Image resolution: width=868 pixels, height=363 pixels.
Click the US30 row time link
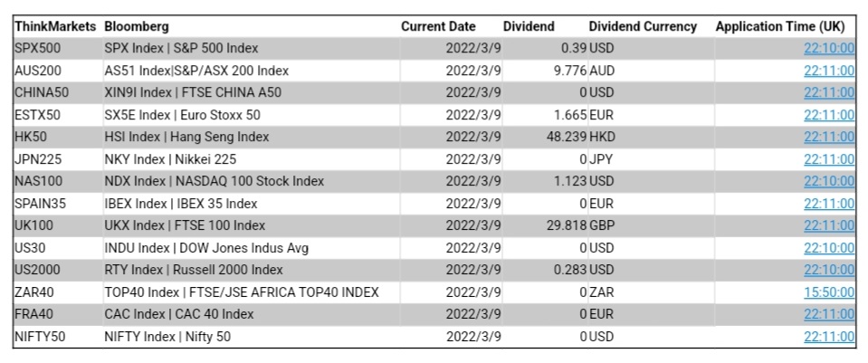pyautogui.click(x=828, y=248)
